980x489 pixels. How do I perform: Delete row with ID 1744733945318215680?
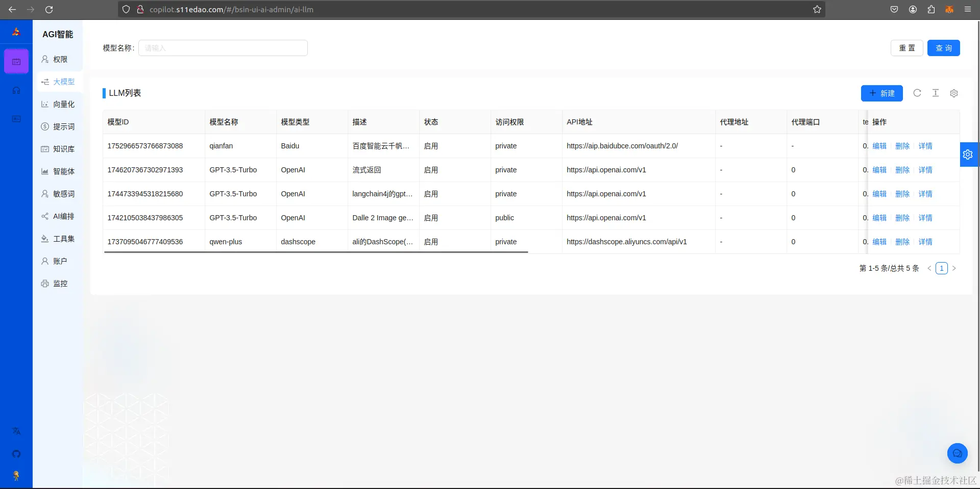pyautogui.click(x=902, y=194)
